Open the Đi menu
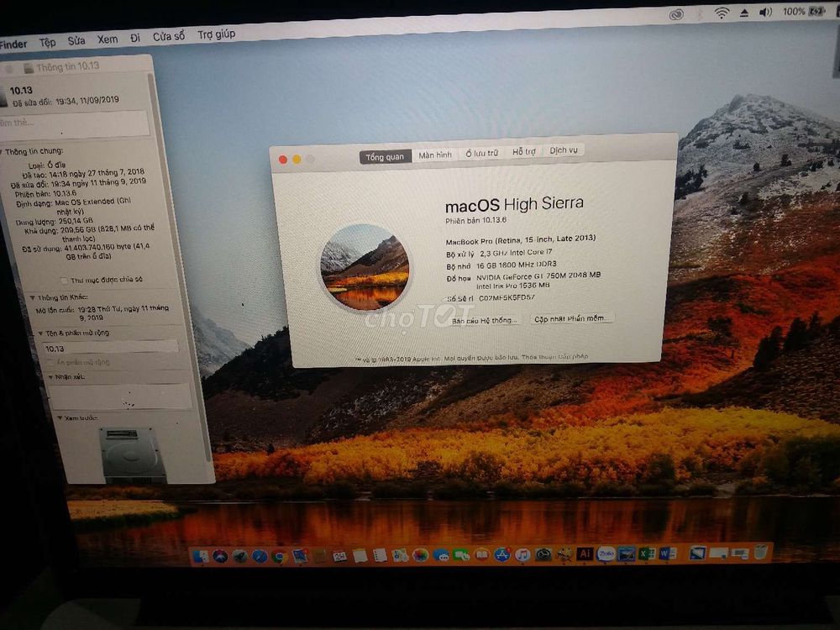Image resolution: width=840 pixels, height=630 pixels. 135,38
